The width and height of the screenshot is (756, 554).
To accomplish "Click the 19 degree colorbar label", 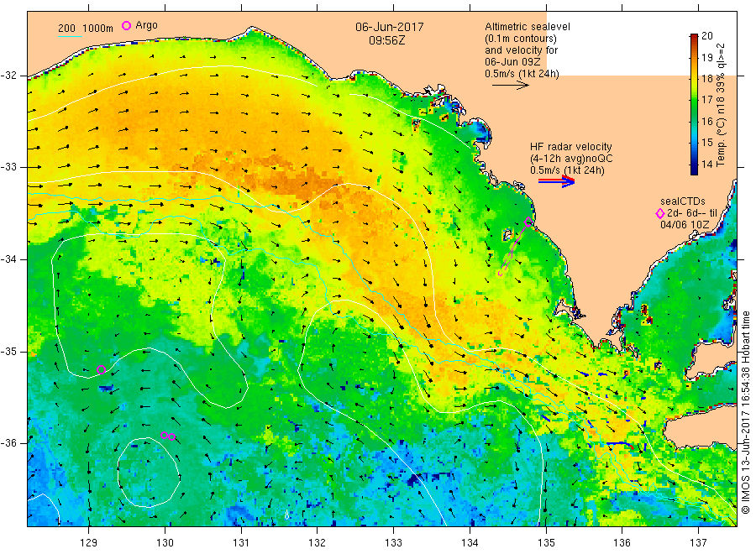I will click(x=706, y=57).
